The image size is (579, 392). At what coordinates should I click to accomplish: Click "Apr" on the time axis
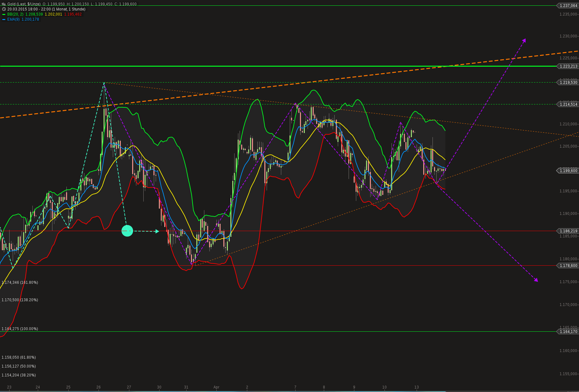coord(216,387)
